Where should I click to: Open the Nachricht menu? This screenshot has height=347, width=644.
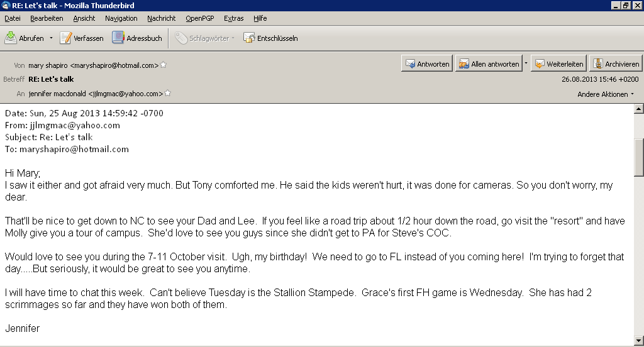[x=161, y=18]
